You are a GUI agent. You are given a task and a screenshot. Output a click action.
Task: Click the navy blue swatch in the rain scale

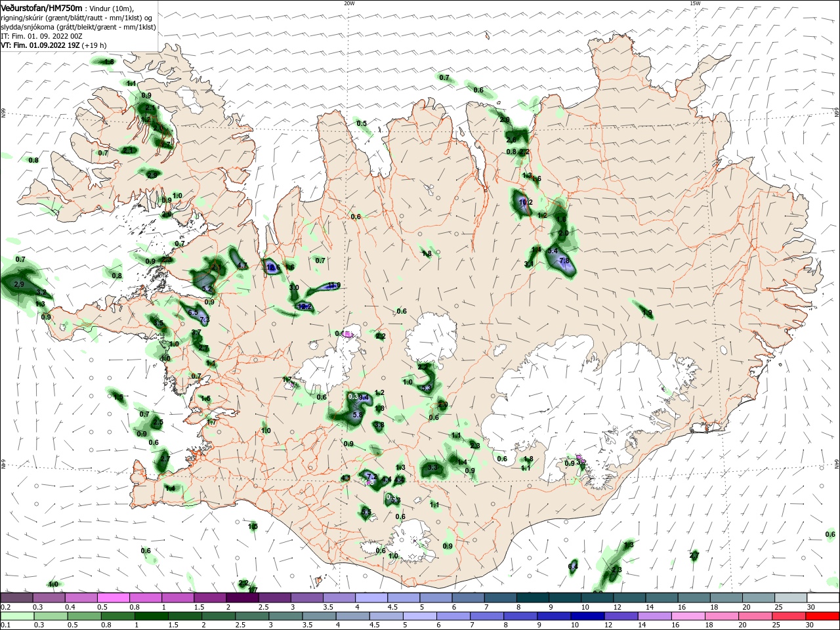tap(588, 616)
